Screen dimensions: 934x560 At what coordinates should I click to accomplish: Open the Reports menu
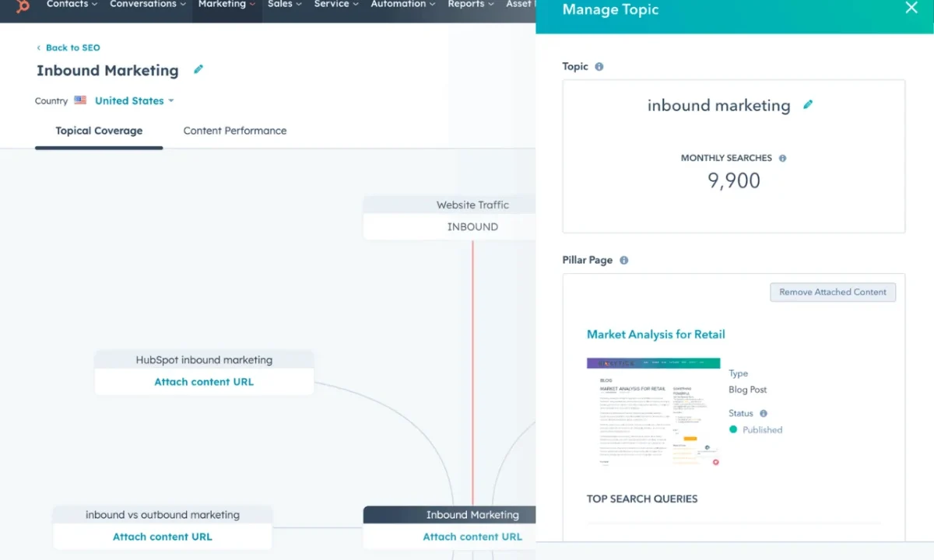[471, 5]
